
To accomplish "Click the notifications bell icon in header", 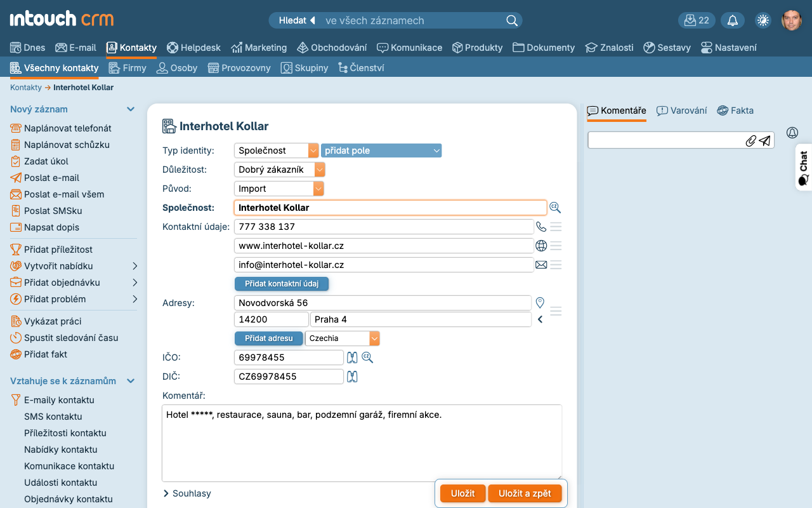I will tap(733, 20).
